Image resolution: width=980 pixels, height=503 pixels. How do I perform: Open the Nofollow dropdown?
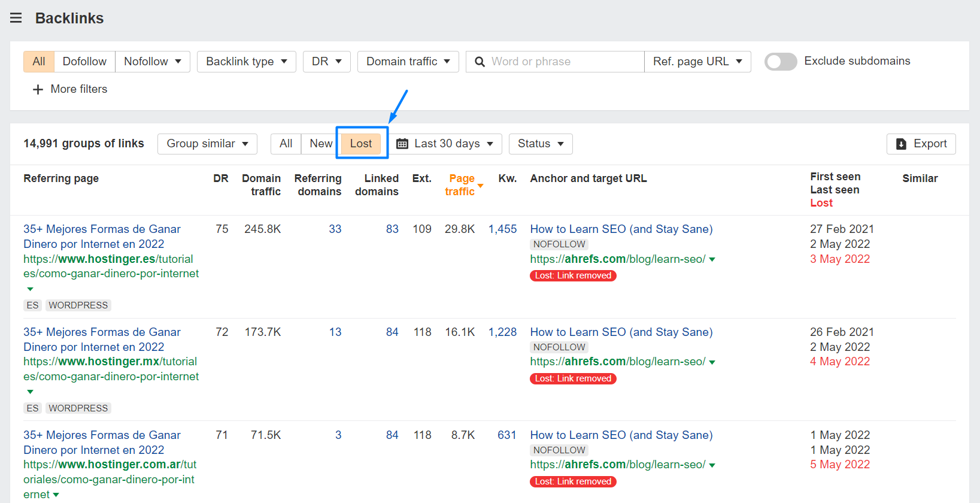[153, 62]
